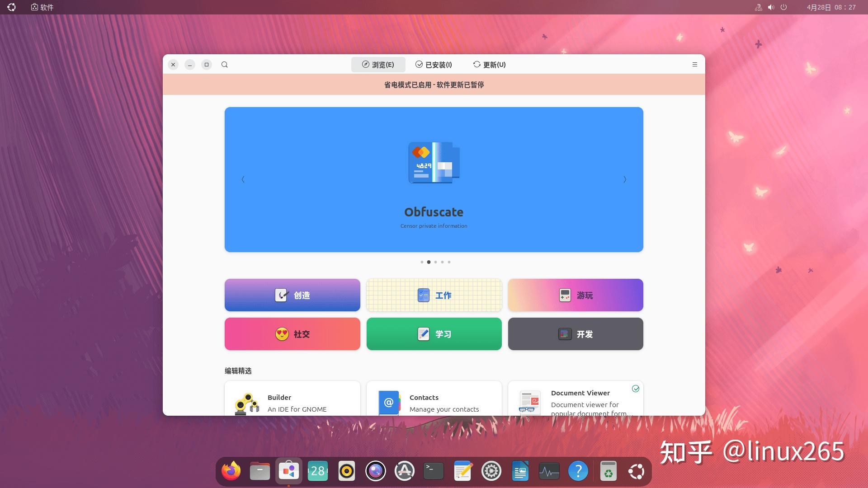This screenshot has height=488, width=868.
Task: Open the hamburger menu of Software
Action: 695,64
